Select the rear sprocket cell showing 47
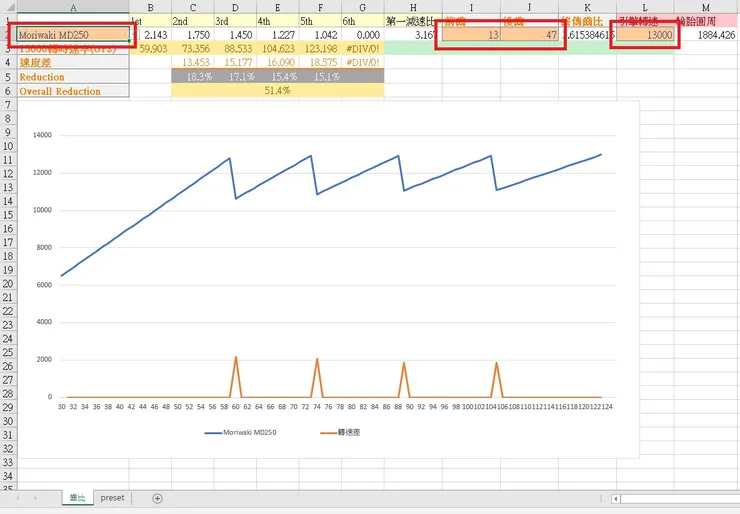 (x=529, y=35)
